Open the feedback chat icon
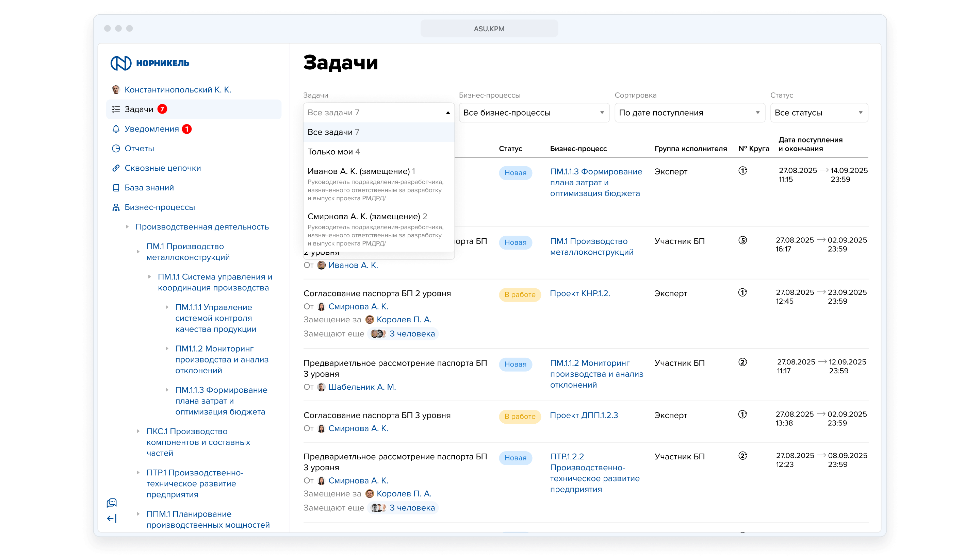This screenshot has width=980, height=559. 112,503
